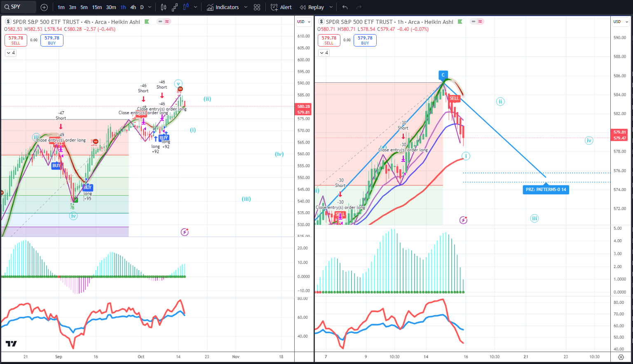The width and height of the screenshot is (633, 364).
Task: Select the Bars chart style icon
Action: click(x=164, y=7)
